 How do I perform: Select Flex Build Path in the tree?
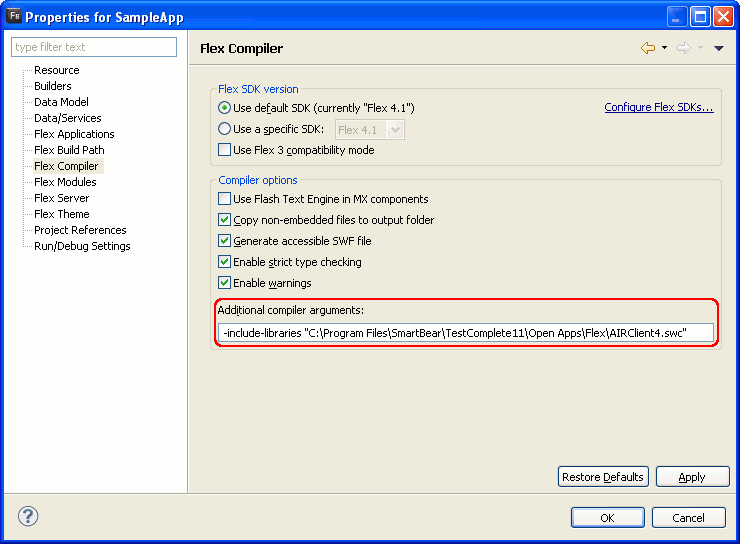coord(69,150)
